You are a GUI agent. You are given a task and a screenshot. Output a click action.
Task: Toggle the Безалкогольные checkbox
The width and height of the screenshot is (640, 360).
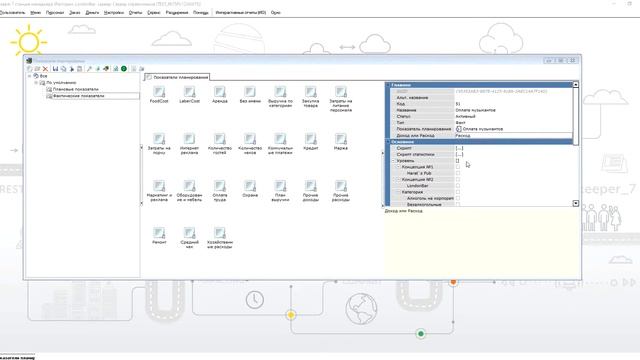(458, 204)
